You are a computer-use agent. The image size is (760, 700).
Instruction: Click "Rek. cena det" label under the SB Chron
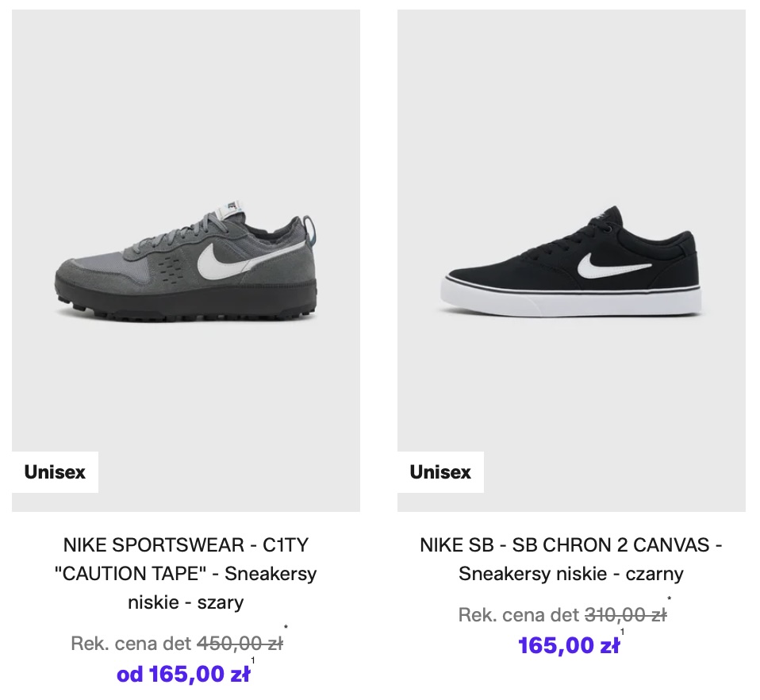tap(518, 614)
